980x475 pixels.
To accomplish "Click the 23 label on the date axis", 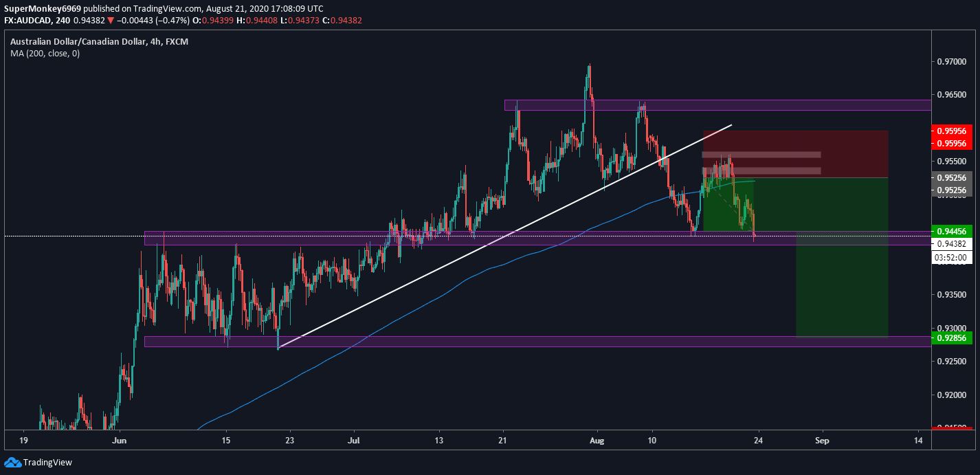I will (290, 439).
